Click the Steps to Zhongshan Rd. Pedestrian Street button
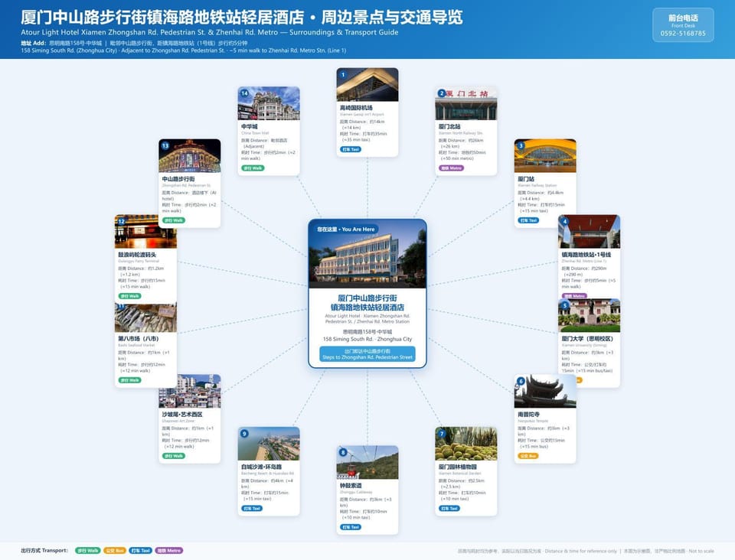The width and height of the screenshot is (735, 560). click(x=367, y=354)
